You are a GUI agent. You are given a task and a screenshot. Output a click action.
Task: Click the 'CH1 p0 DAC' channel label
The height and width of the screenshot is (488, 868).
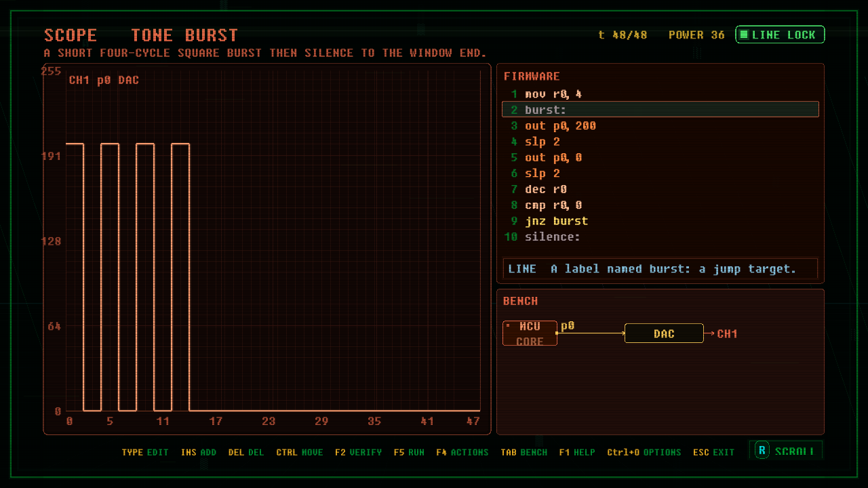click(x=104, y=80)
